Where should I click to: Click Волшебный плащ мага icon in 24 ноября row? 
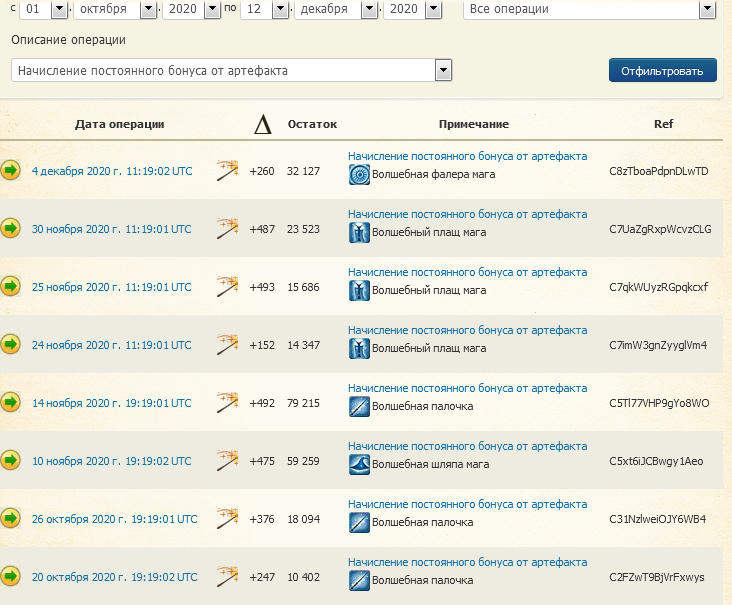coord(359,348)
